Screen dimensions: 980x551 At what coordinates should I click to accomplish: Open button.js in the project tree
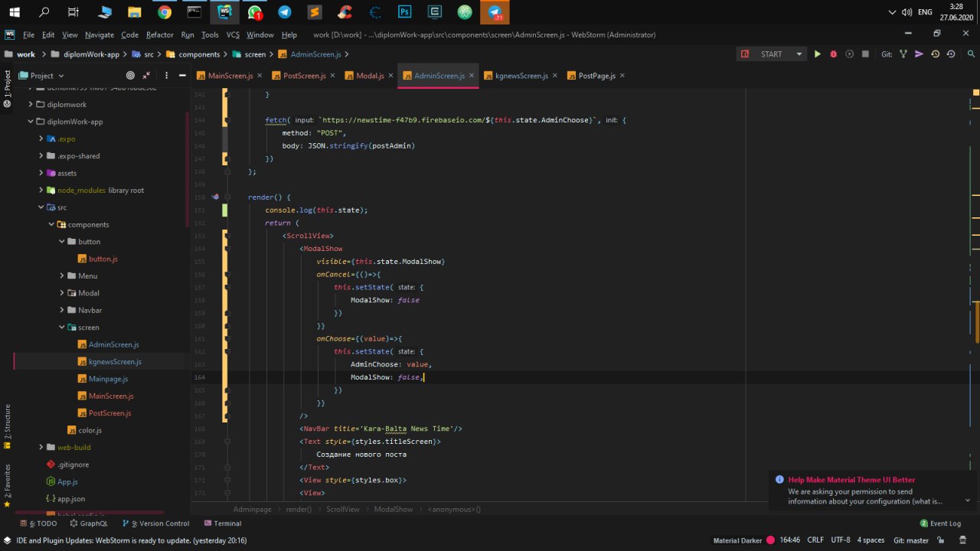(x=97, y=259)
